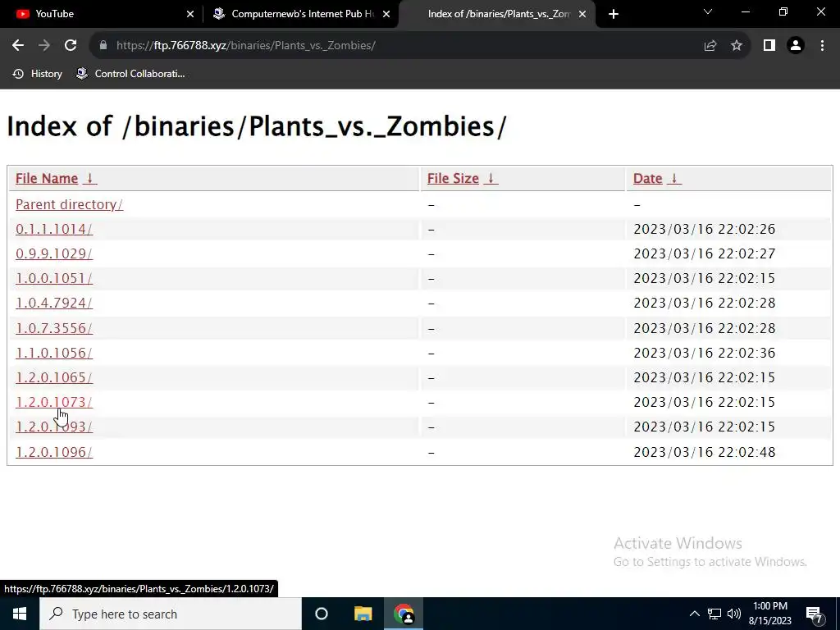Viewport: 840px width, 630px height.
Task: Click the descending arrow next to File Size
Action: (491, 178)
